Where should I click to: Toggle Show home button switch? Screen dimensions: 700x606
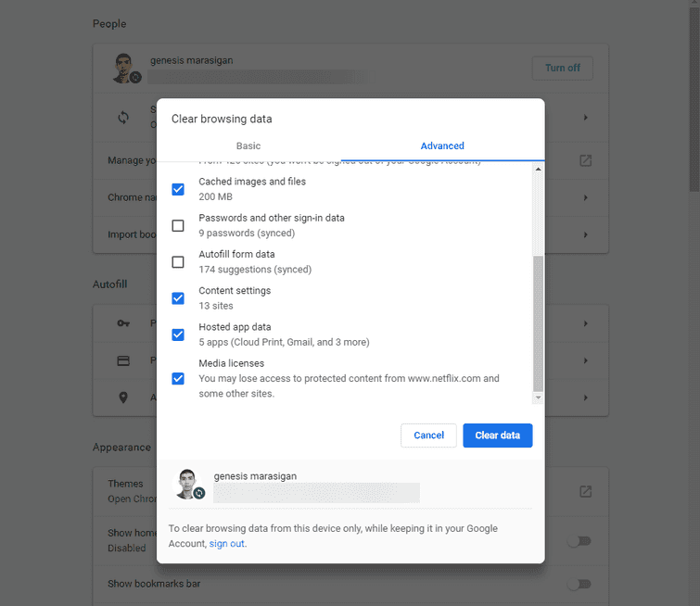579,541
